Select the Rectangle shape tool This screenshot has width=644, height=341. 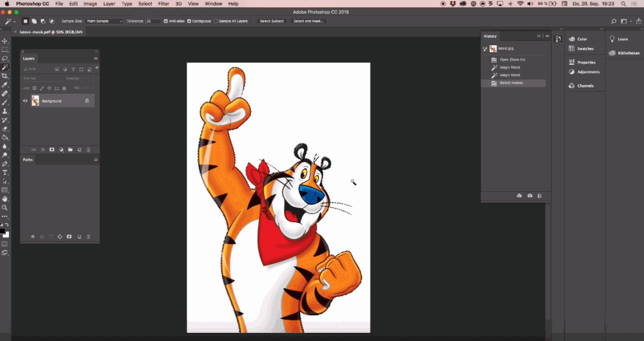click(5, 190)
